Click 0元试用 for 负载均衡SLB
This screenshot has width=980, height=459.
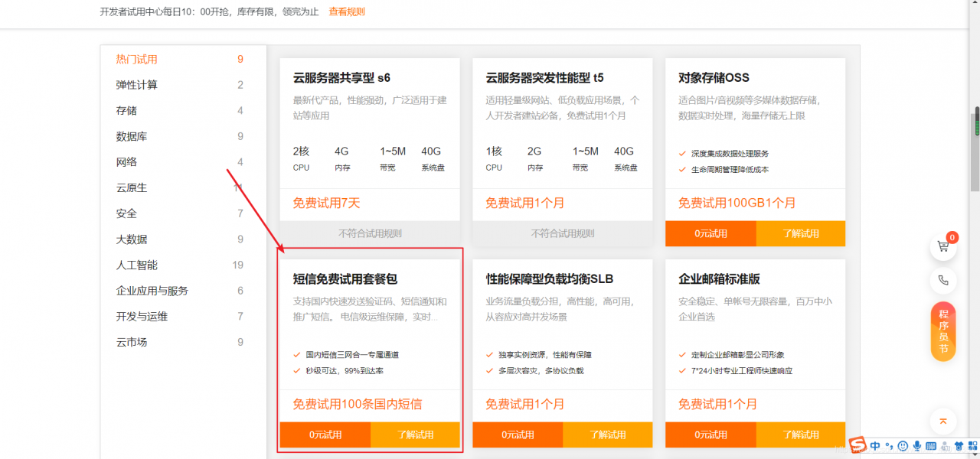(x=518, y=435)
